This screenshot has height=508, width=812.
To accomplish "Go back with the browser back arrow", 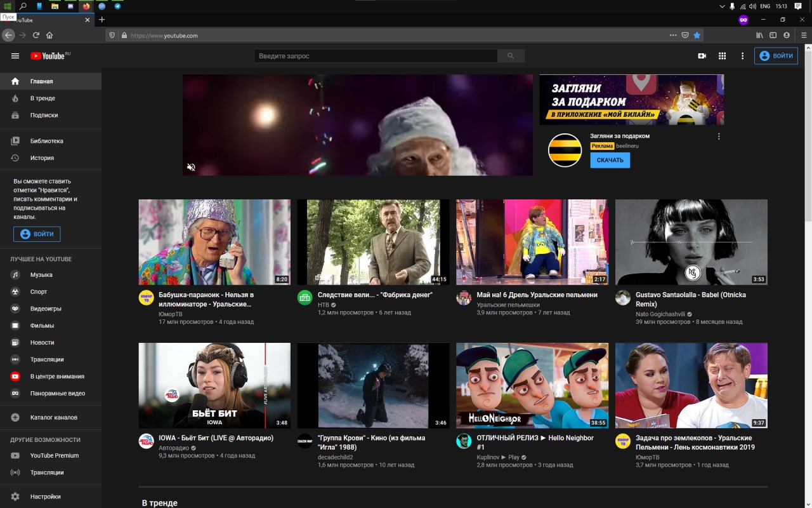I will pyautogui.click(x=8, y=35).
